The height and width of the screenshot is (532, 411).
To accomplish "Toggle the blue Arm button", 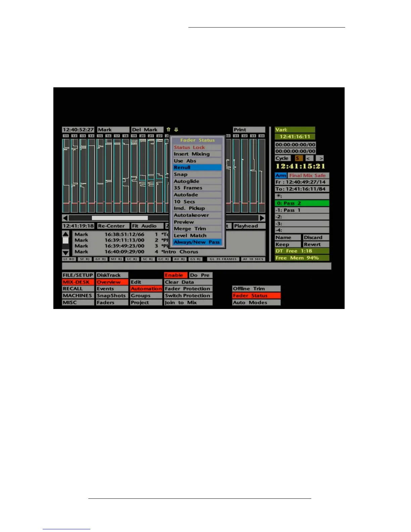I will (x=281, y=175).
